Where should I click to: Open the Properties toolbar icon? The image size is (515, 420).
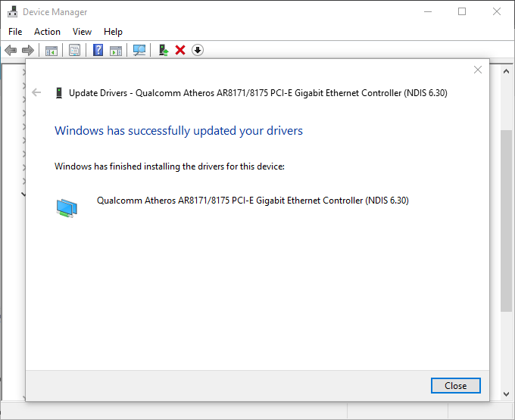[x=74, y=50]
